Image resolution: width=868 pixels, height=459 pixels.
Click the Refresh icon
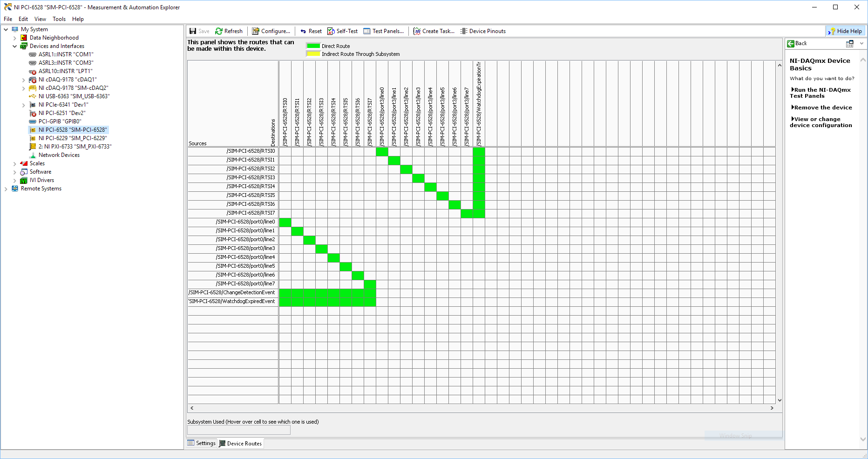[x=219, y=31]
